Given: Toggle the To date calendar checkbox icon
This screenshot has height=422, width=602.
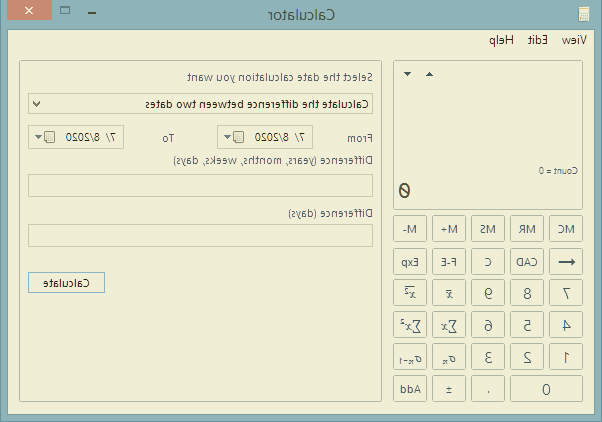Looking at the screenshot, I should point(49,137).
